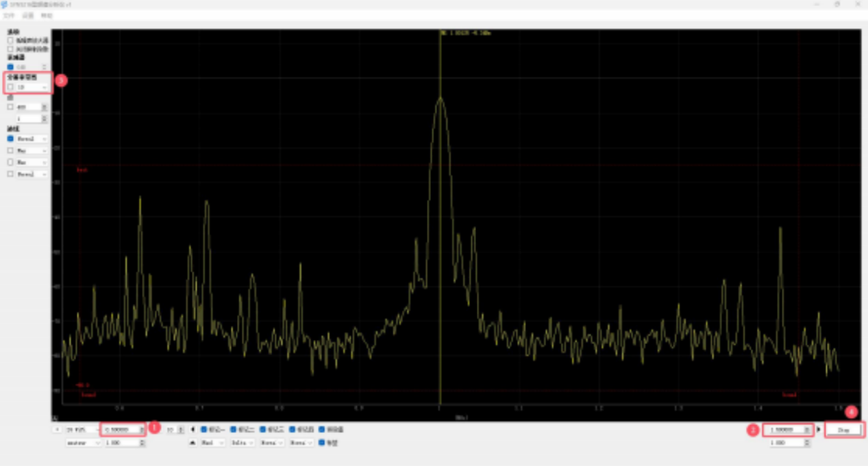Toggle the checkbox right of the None dropdowns
The width and height of the screenshot is (868, 466).
point(322,443)
